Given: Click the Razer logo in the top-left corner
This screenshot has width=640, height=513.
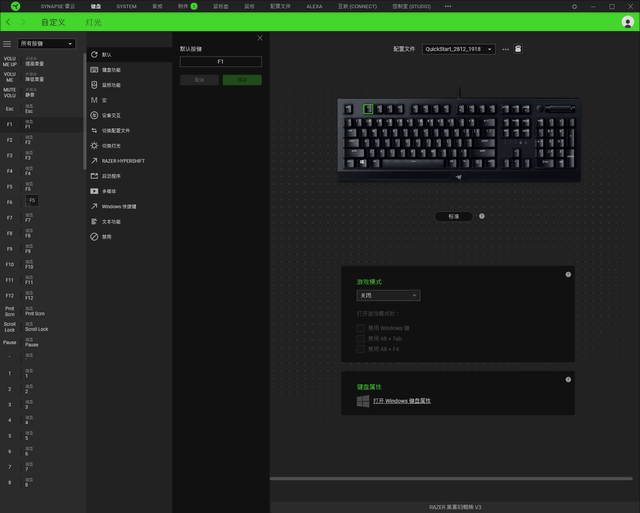Looking at the screenshot, I should (16, 6).
